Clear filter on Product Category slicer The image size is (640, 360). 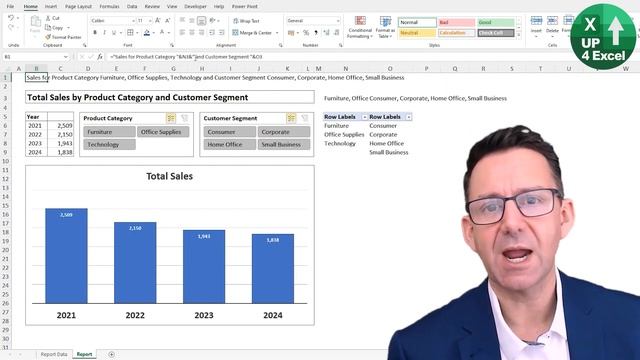pos(184,118)
